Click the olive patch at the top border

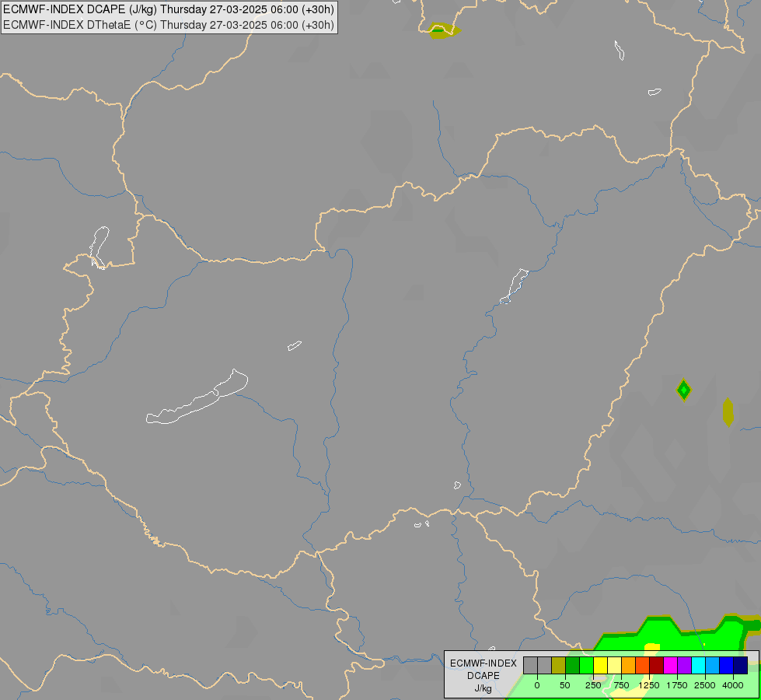(444, 30)
